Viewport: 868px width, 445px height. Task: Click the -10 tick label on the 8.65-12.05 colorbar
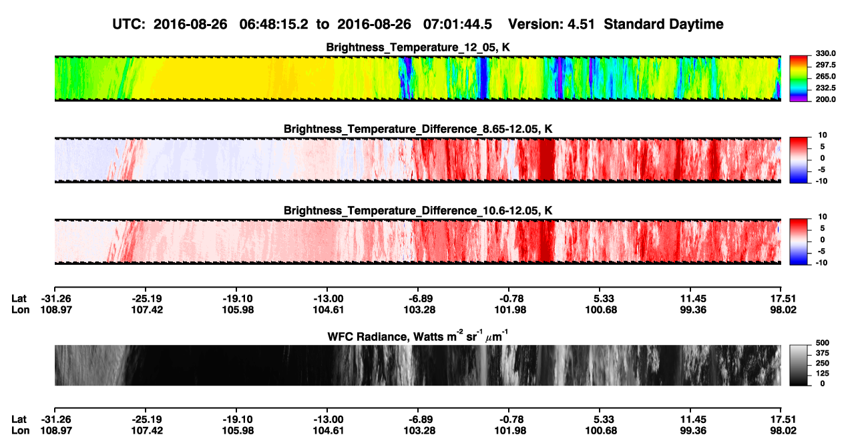coord(821,181)
